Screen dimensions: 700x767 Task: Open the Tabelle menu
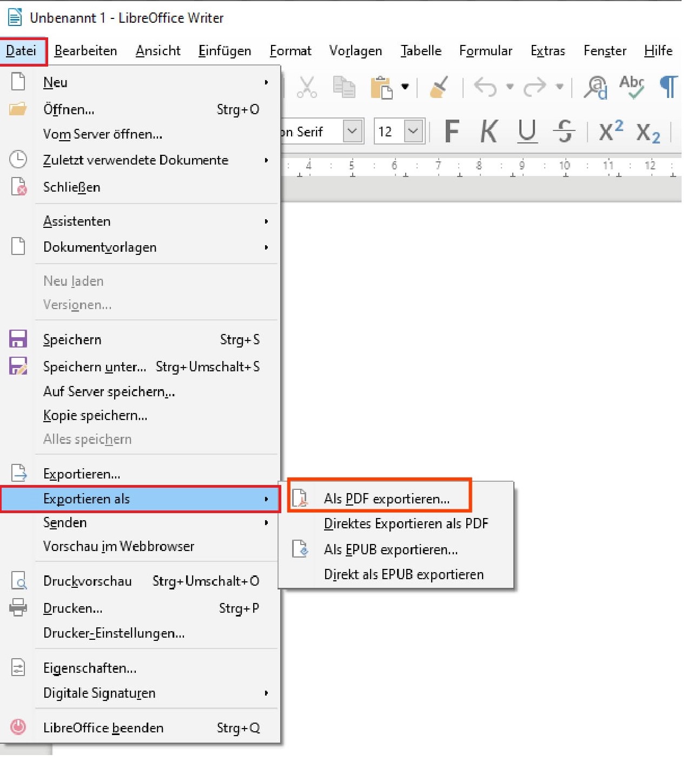point(421,51)
